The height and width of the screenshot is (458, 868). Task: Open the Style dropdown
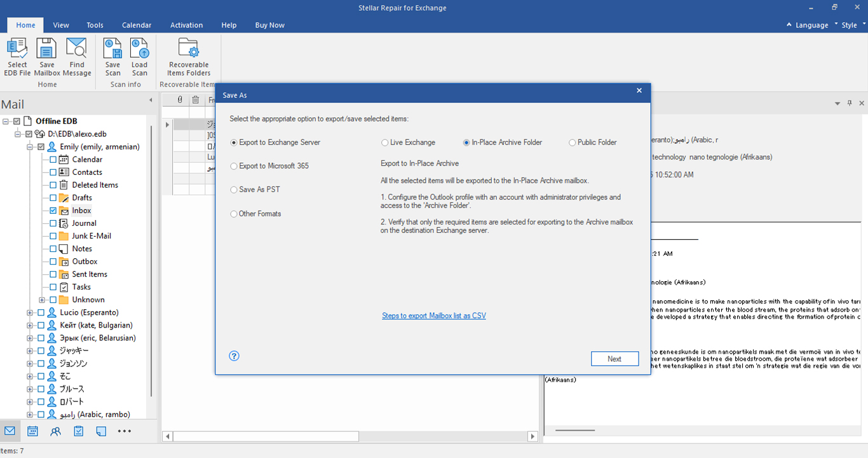pos(853,25)
